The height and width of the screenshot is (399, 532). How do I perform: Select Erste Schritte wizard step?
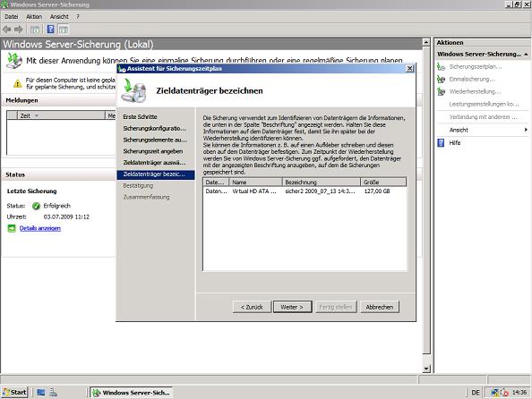[140, 116]
